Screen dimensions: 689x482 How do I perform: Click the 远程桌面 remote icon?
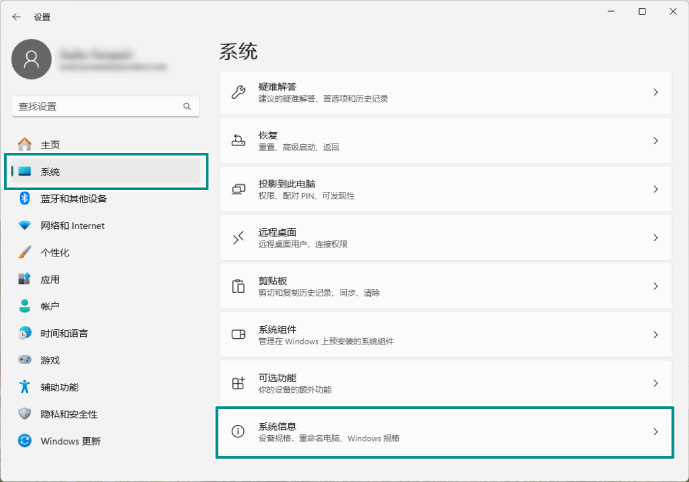coord(238,238)
